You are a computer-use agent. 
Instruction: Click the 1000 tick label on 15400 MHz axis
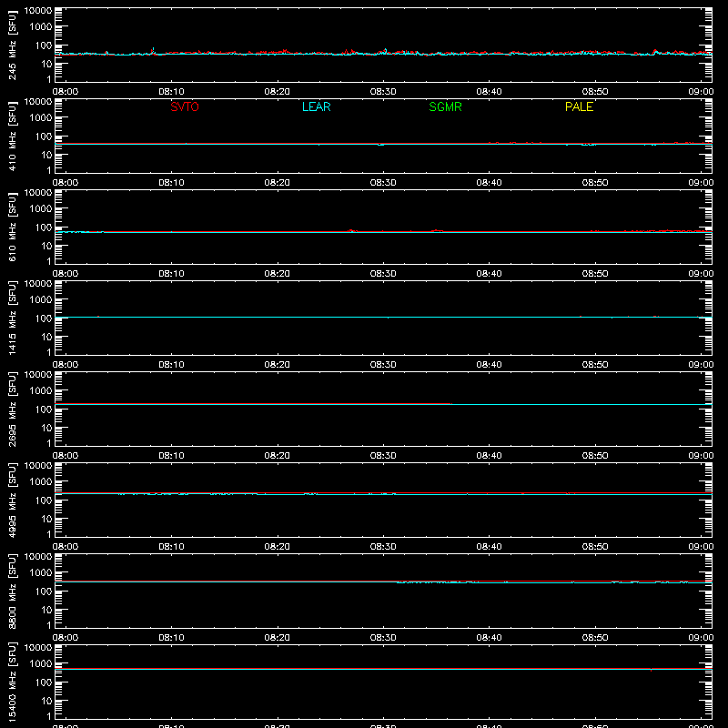pos(41,664)
